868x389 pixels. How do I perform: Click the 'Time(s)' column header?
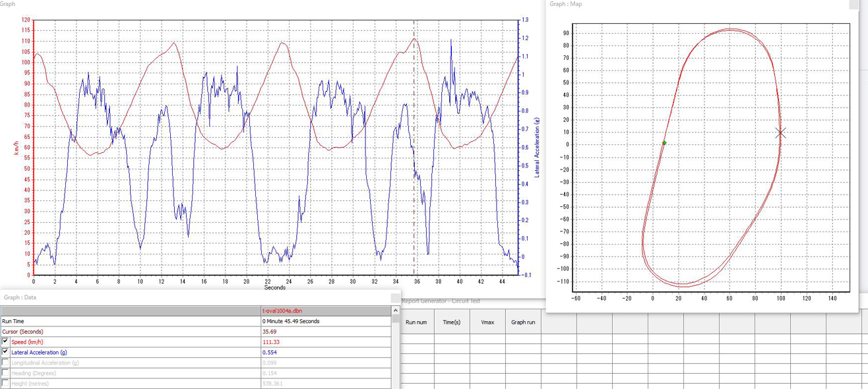click(x=451, y=322)
